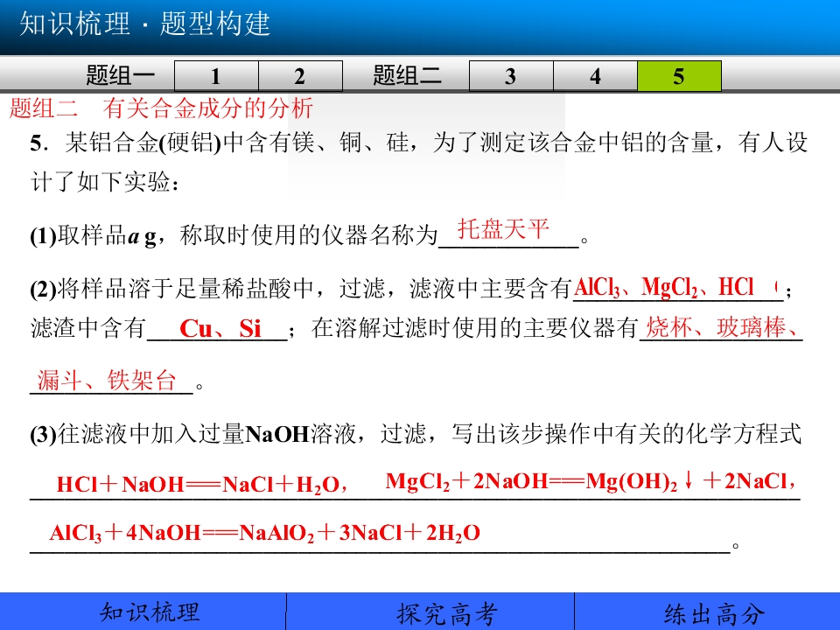Click the text 计了如下实验:
The height and width of the screenshot is (630, 840).
(105, 182)
